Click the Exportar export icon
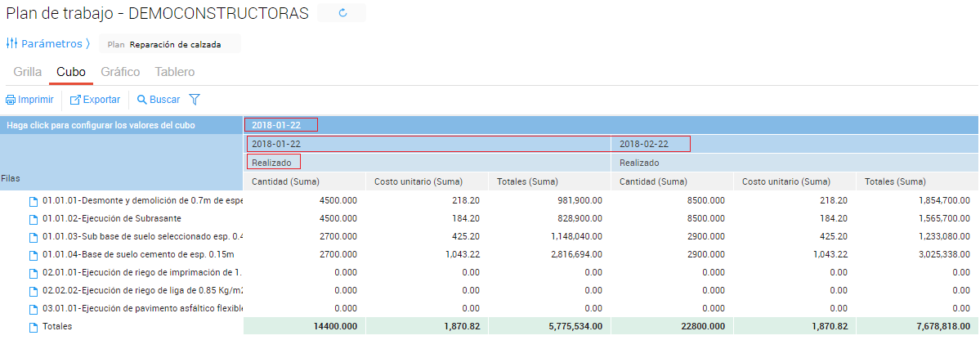980x340 pixels. coord(75,100)
